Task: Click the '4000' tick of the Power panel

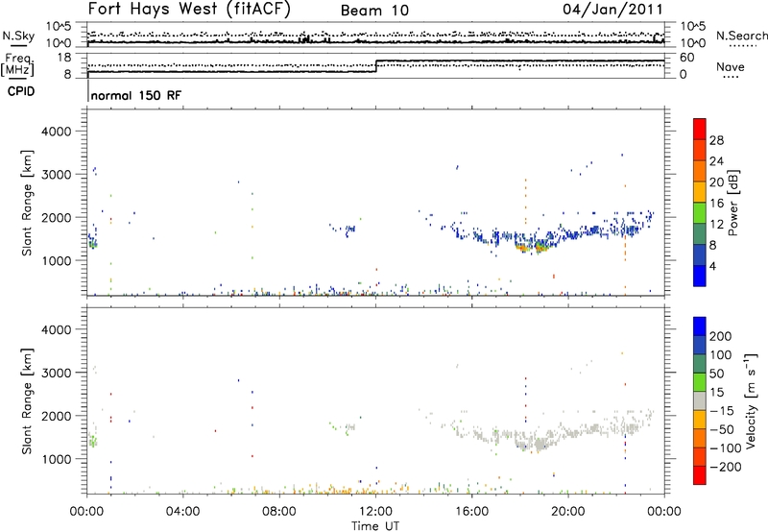Action: 57,132
